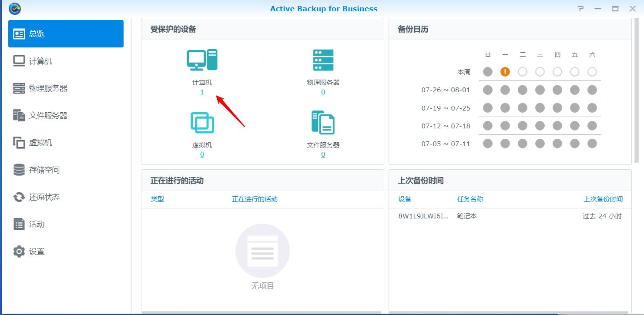
Task: Open the 存储空间 section
Action: click(66, 170)
